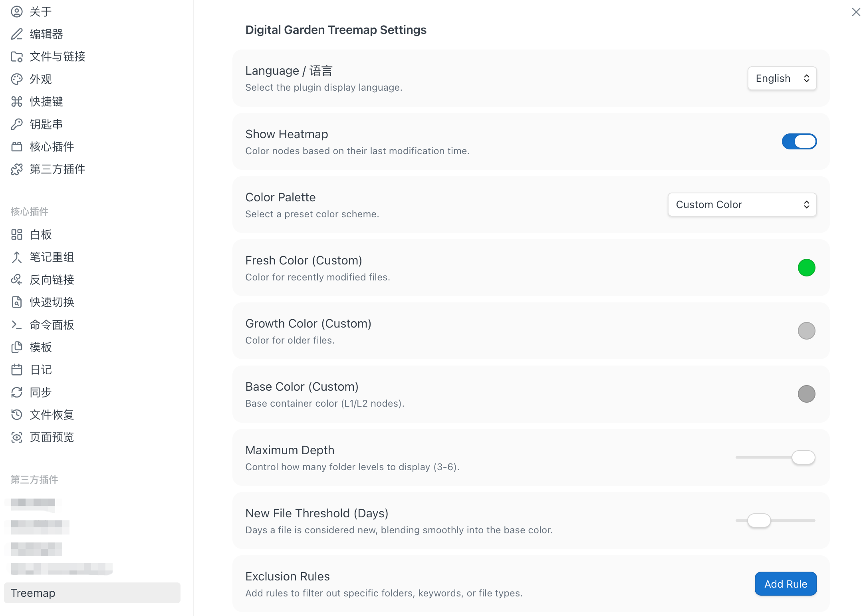The width and height of the screenshot is (865, 616).
Task: Open 第三方插件 settings tab
Action: coord(92,169)
